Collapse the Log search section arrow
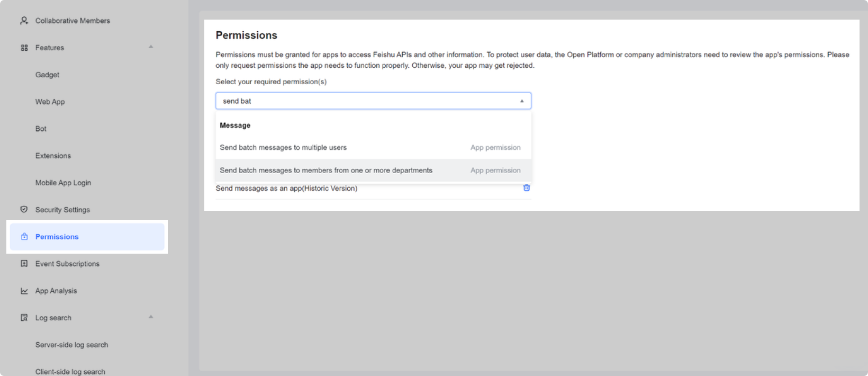The width and height of the screenshot is (868, 376). coord(151,317)
